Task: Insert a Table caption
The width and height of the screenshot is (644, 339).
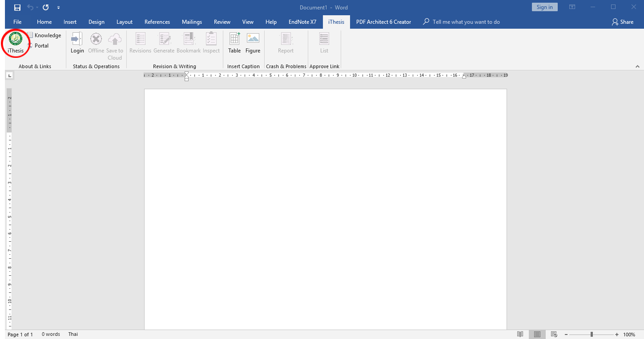Action: [234, 43]
